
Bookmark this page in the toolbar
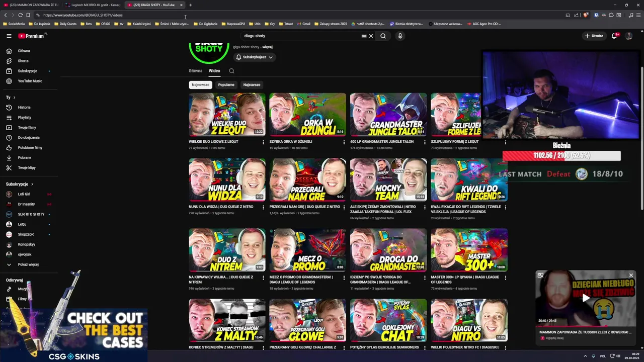(28, 15)
